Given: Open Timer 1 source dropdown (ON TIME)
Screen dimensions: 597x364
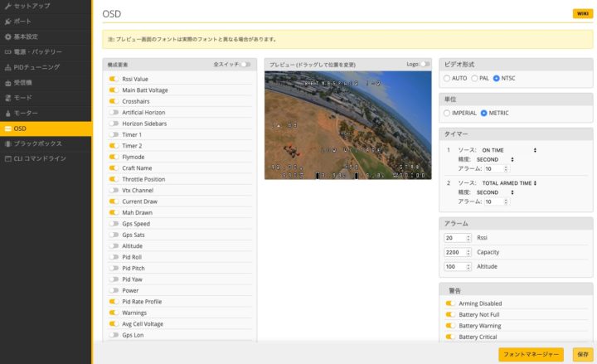Looking at the screenshot, I should 509,150.
